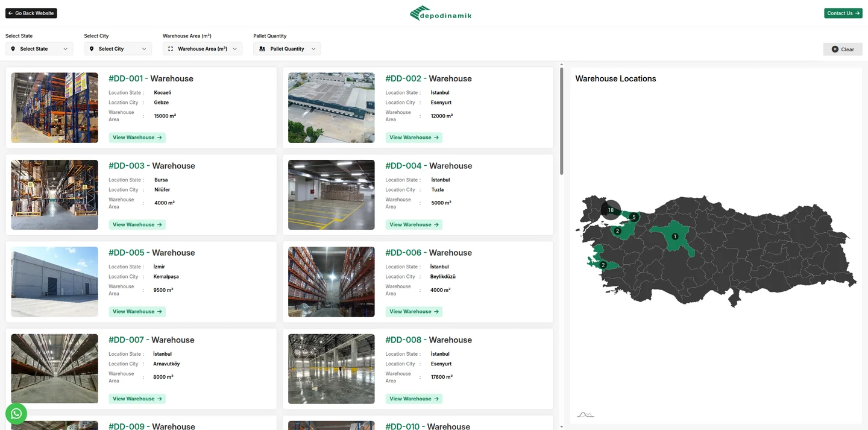The image size is (868, 430).
Task: Click the #DD-009 - Warehouse title
Action: pos(152,426)
